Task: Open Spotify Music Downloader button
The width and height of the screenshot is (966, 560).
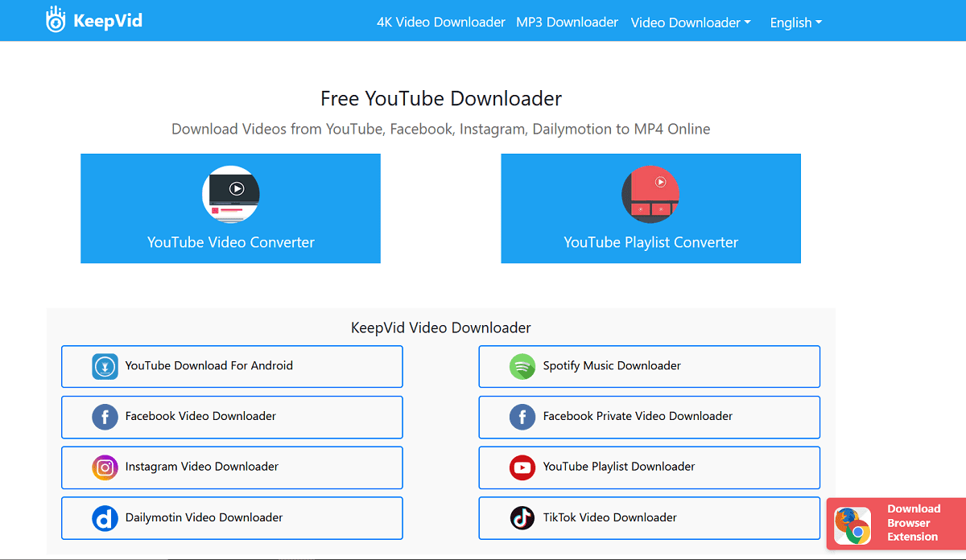Action: point(650,366)
